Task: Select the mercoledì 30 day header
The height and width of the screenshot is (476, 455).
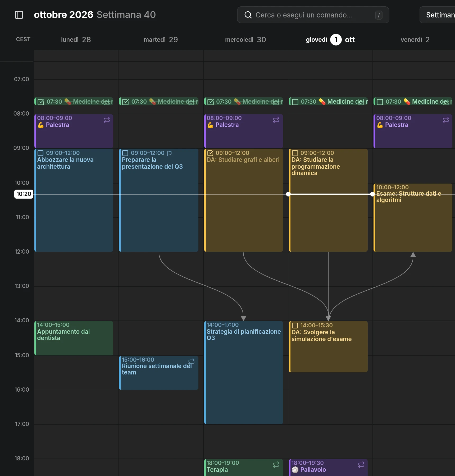Action: click(245, 40)
